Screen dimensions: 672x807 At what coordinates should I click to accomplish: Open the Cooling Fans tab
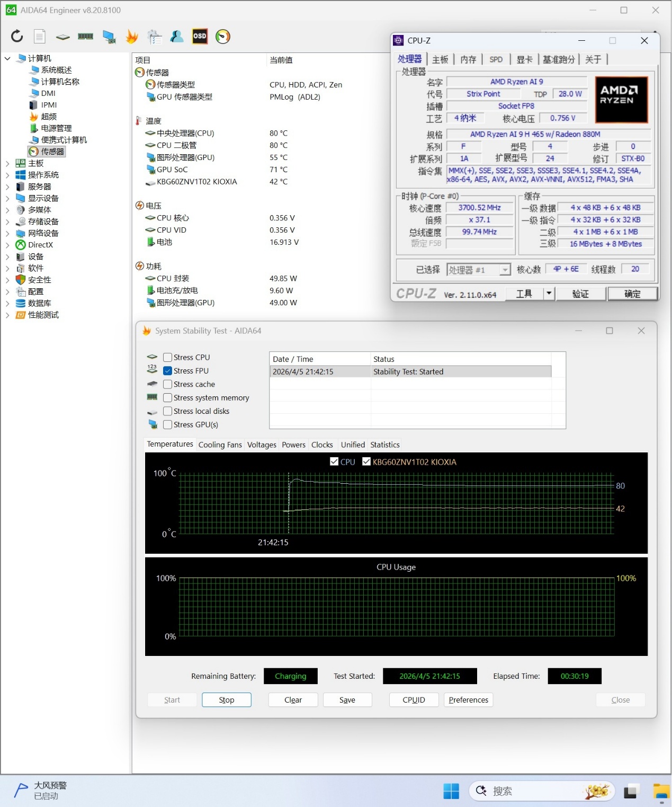coord(220,445)
